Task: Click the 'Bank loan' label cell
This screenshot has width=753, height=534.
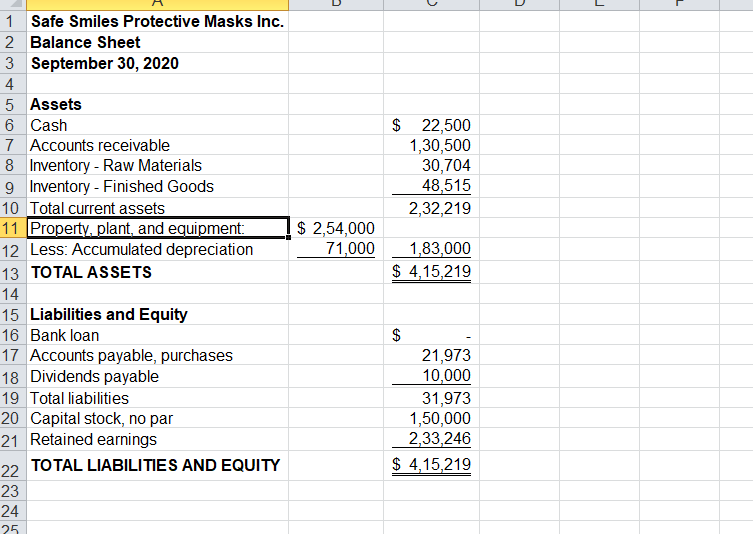Action: tap(158, 335)
